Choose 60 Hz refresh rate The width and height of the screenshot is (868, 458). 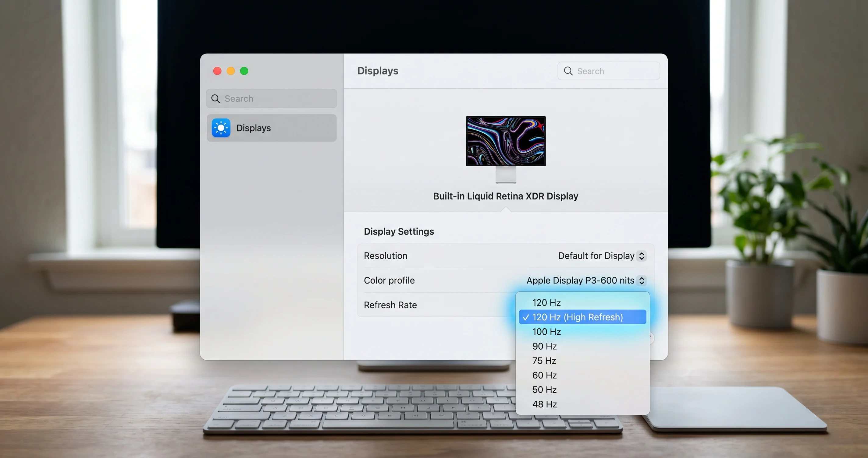(582, 375)
